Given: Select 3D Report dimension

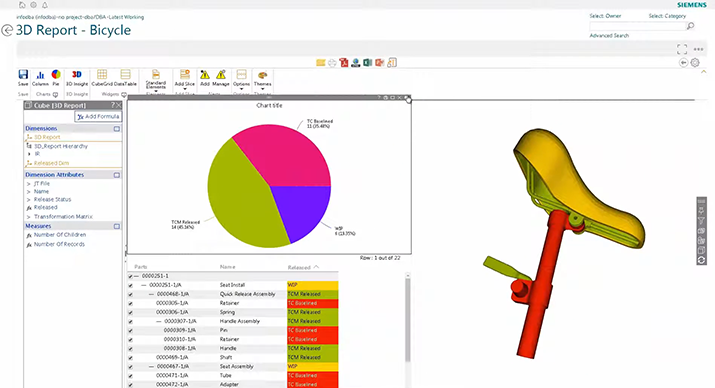Looking at the screenshot, I should pyautogui.click(x=47, y=137).
